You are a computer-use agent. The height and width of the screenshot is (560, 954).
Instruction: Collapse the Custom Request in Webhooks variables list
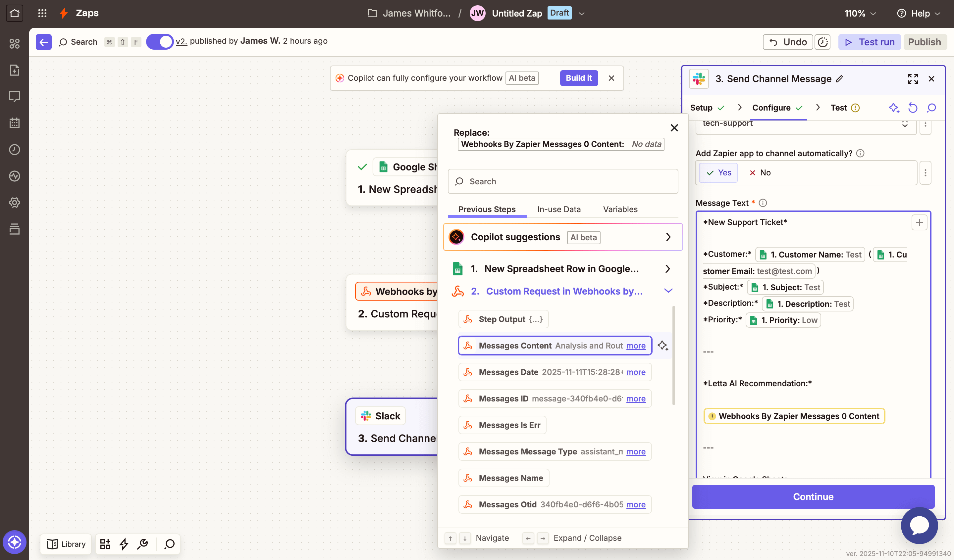click(668, 291)
